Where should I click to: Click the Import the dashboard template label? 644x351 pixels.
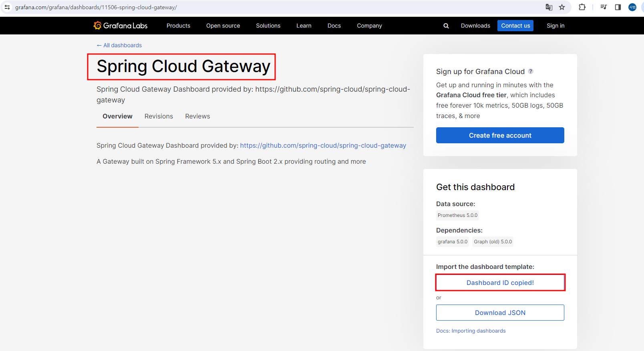pos(485,267)
